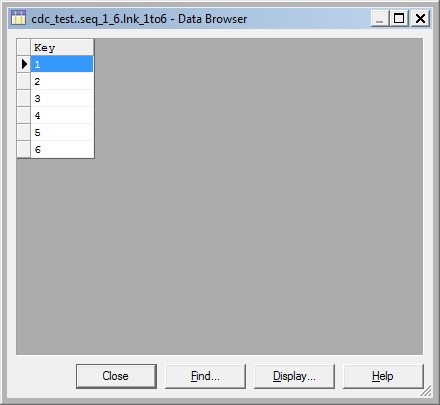Click the Close button
440x405 pixels.
[116, 376]
